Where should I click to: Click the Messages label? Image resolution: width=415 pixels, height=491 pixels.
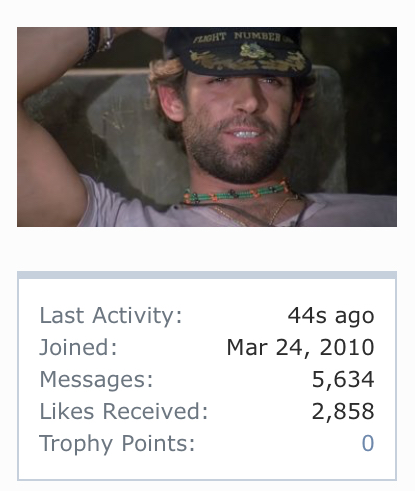(96, 379)
